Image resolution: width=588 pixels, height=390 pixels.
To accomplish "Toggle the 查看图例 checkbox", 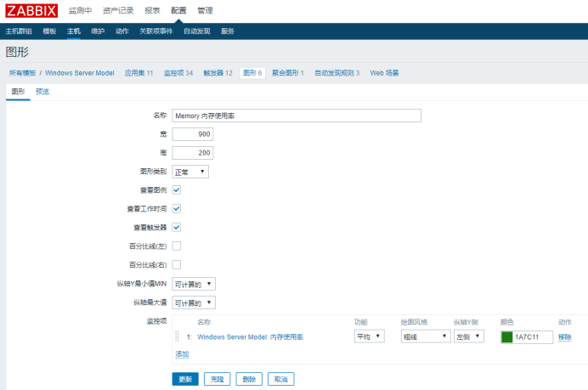I will pos(176,190).
